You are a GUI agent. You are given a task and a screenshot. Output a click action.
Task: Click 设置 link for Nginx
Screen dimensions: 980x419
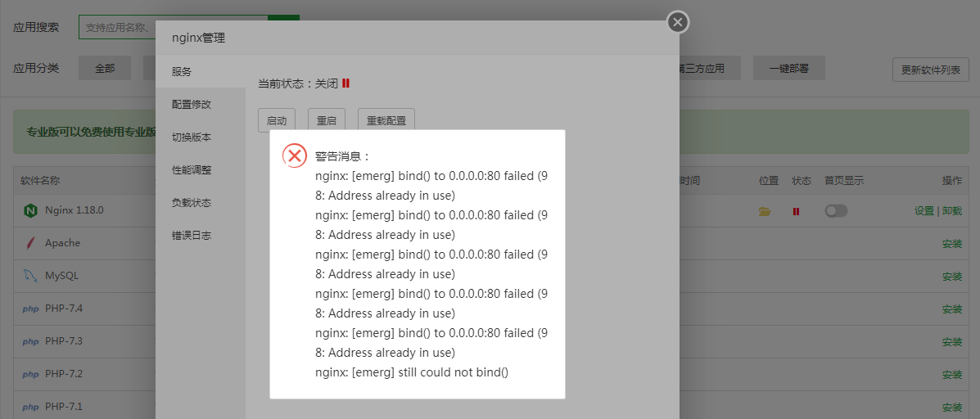(x=924, y=211)
